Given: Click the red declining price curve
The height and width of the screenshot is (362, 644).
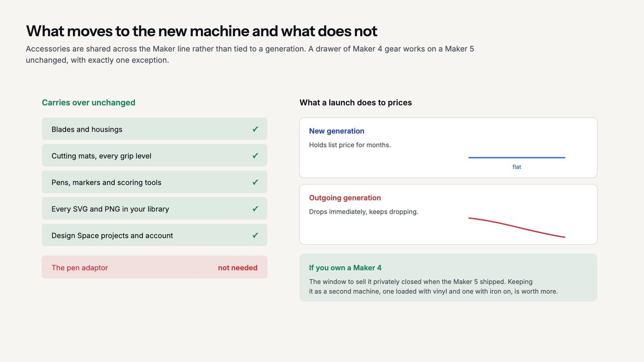Looking at the screenshot, I should click(517, 228).
